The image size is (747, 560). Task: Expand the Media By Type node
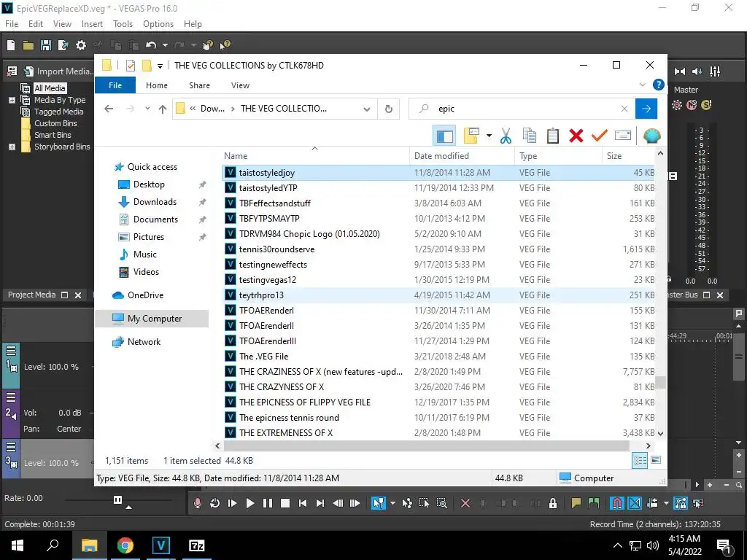coord(12,100)
